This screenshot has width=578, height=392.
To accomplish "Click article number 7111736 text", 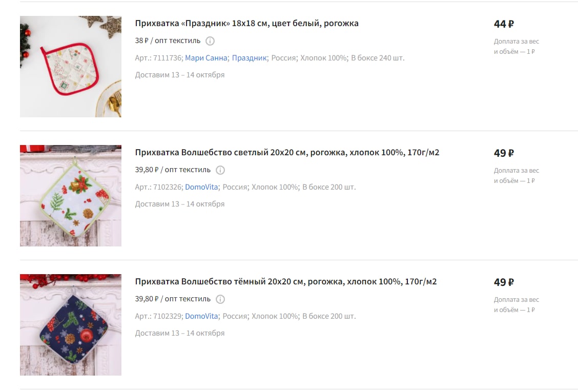I will [168, 58].
